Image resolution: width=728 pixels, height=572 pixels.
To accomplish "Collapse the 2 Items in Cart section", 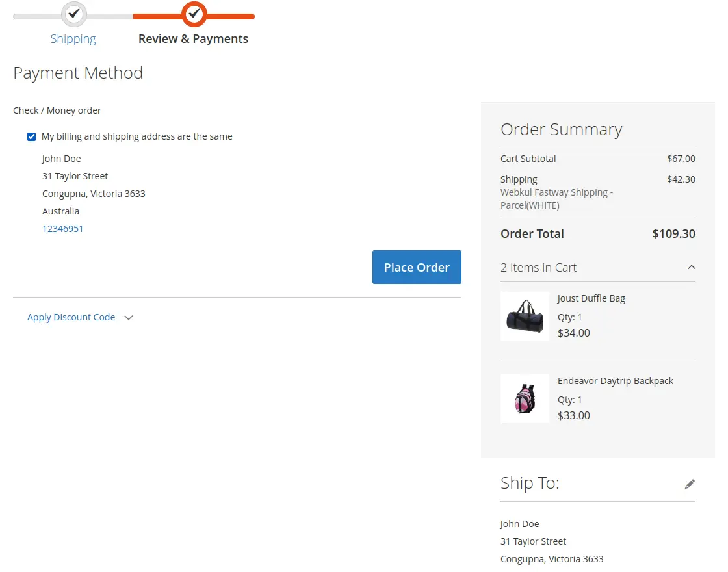I will 692,267.
